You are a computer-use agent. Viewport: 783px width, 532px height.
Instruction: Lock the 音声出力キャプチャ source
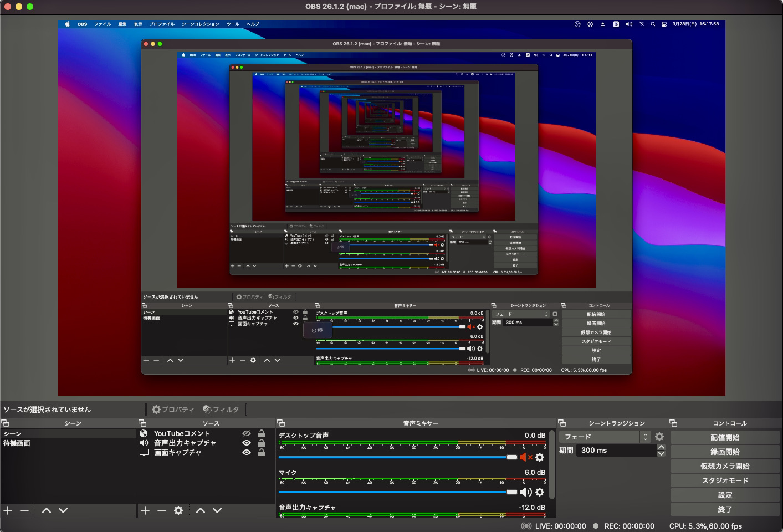[262, 443]
